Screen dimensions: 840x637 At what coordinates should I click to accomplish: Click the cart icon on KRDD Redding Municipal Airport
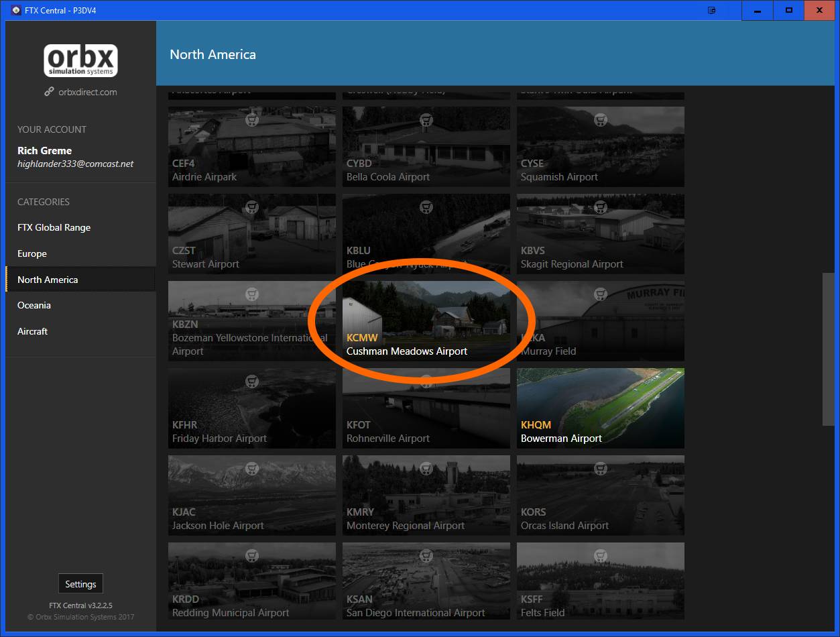point(252,556)
